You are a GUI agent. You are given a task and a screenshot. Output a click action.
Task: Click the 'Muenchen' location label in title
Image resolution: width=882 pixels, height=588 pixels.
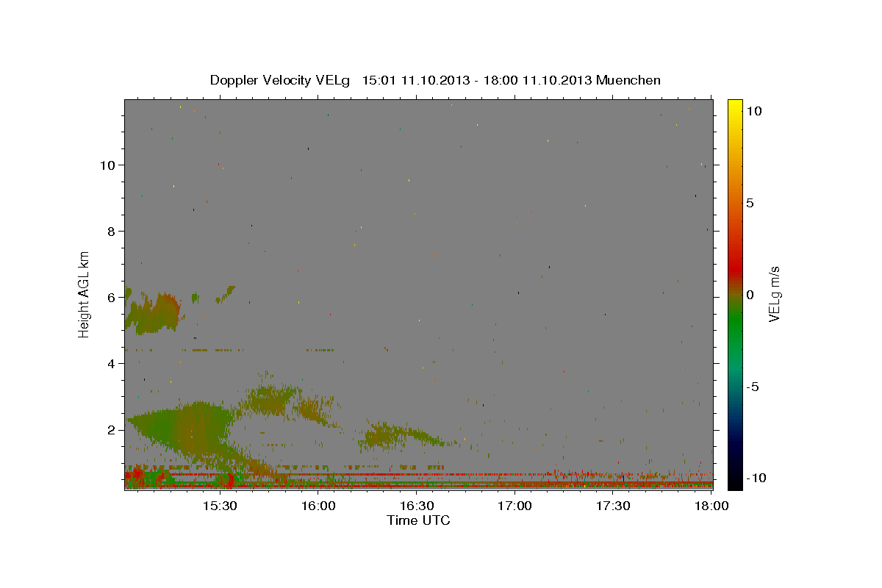coord(628,80)
